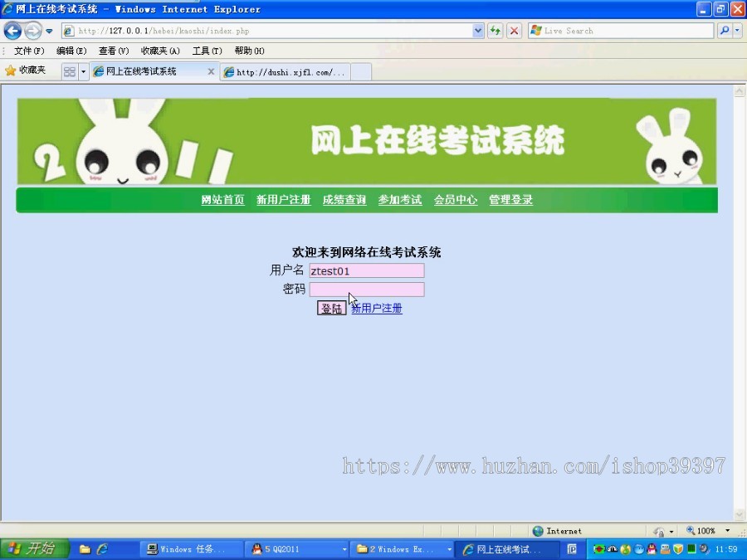Click the 成绩查询 navigation link
This screenshot has width=747, height=560.
click(x=344, y=200)
